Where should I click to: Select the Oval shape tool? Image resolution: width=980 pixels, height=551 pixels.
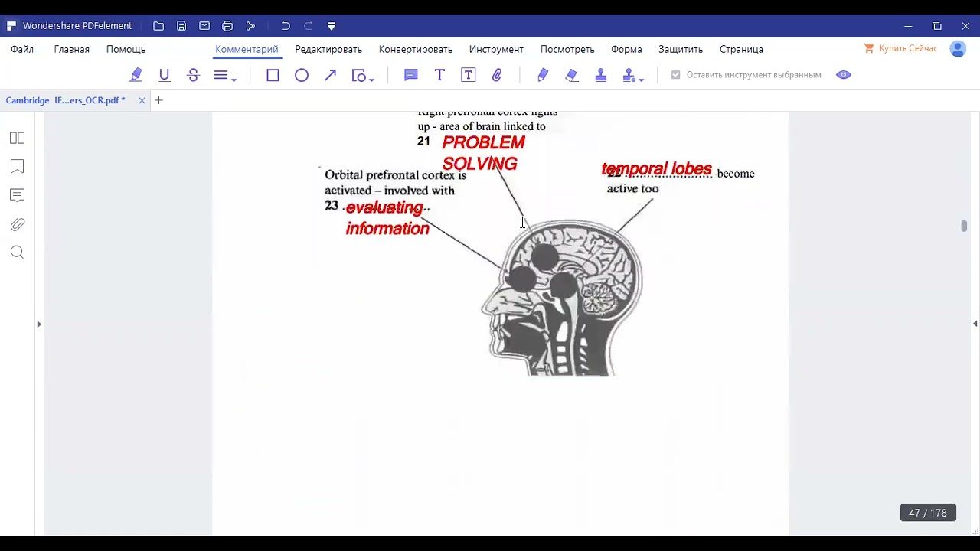302,75
